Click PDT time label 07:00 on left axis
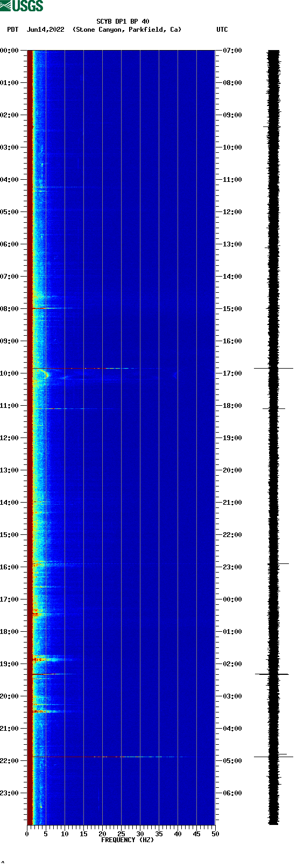The width and height of the screenshot is (297, 868). point(10,277)
